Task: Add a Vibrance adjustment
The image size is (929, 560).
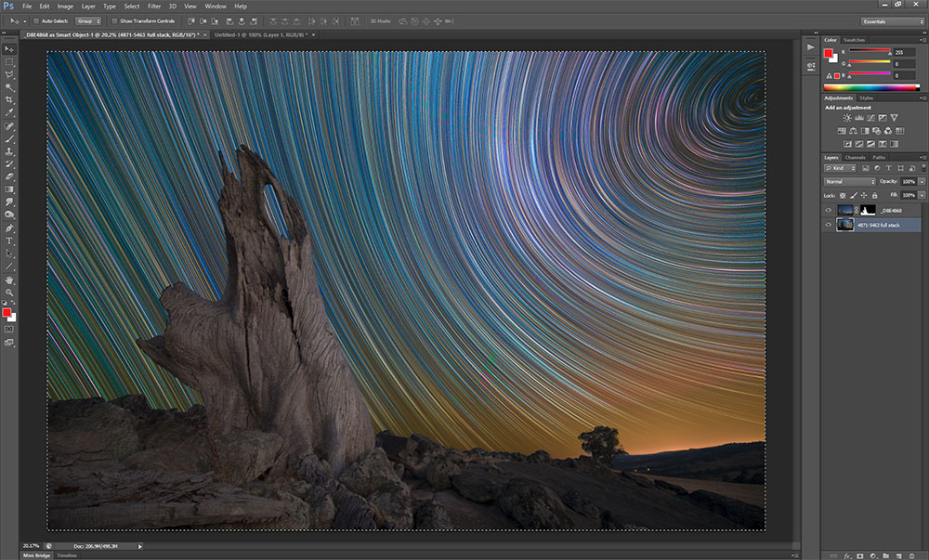Action: [x=894, y=118]
